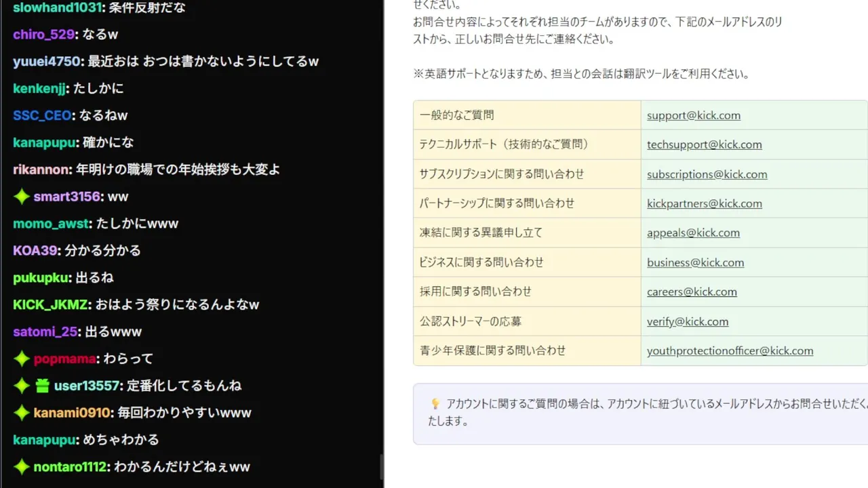Click the green sparkle badge before user13557's gift badge
Image resolution: width=868 pixels, height=488 pixels.
[22, 386]
